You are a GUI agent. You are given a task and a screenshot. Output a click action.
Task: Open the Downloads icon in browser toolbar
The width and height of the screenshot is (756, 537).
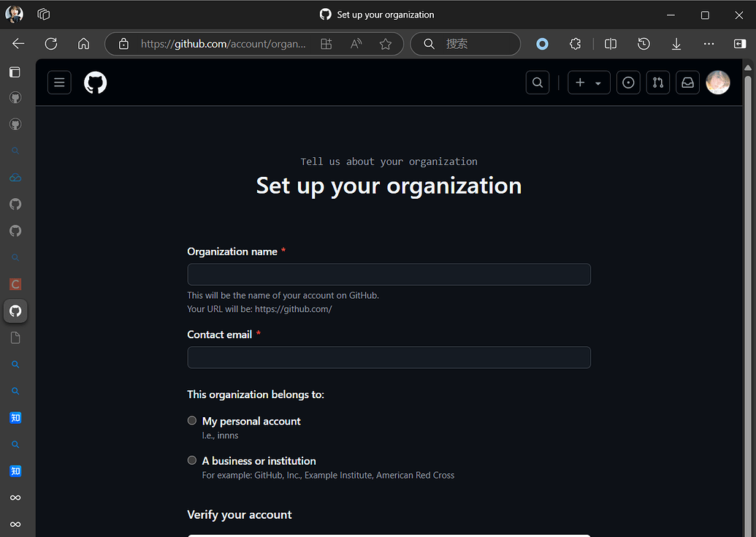(x=676, y=44)
